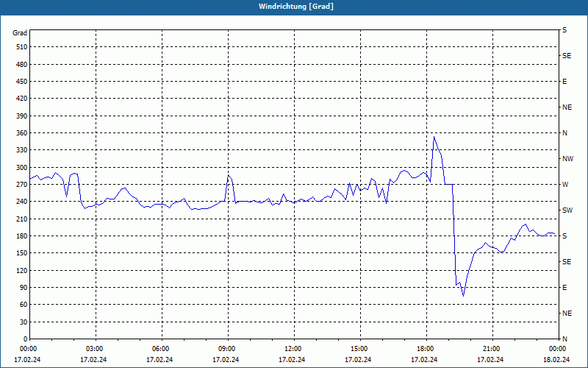Image resolution: width=588 pixels, height=368 pixels.
Task: Click the 240 y-axis tick label
Action: click(22, 202)
